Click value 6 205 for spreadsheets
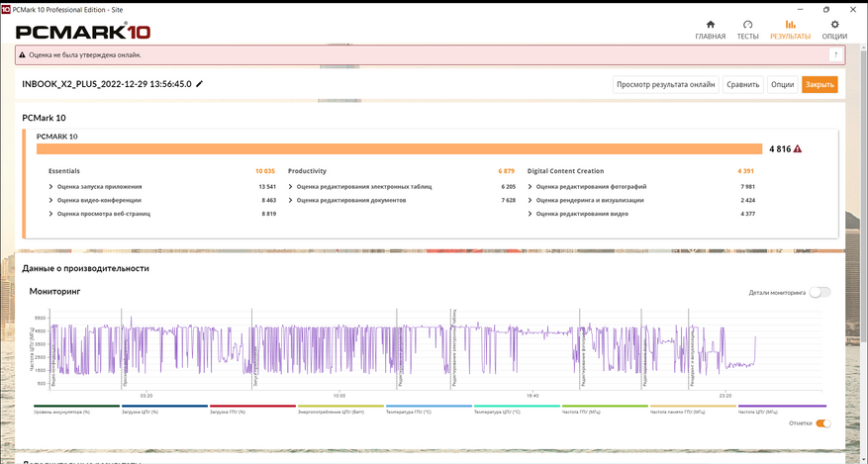This screenshot has height=464, width=868. coord(508,187)
